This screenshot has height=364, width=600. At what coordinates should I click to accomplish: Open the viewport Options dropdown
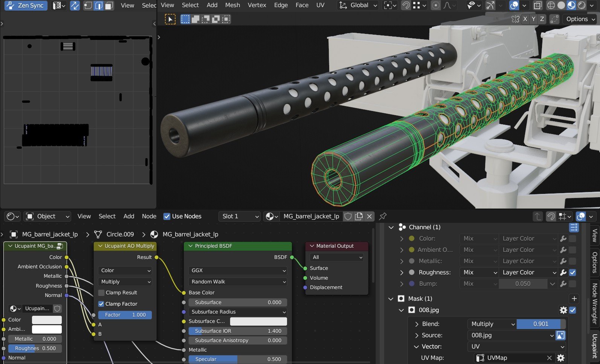tap(580, 19)
